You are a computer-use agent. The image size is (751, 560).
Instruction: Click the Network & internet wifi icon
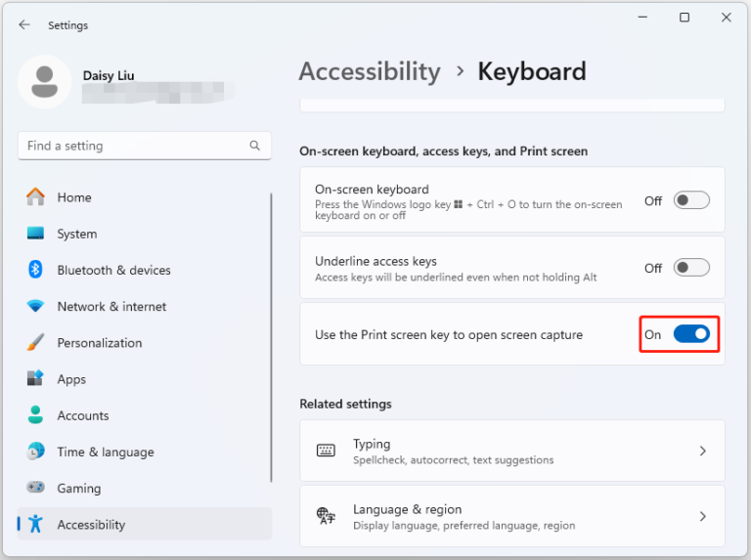coord(36,307)
